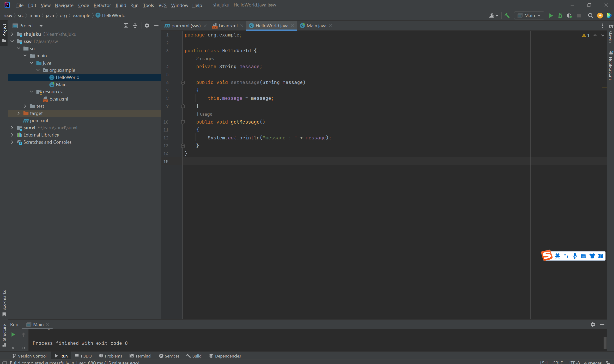
Task: Open the Main run configuration dropdown
Action: 529,16
